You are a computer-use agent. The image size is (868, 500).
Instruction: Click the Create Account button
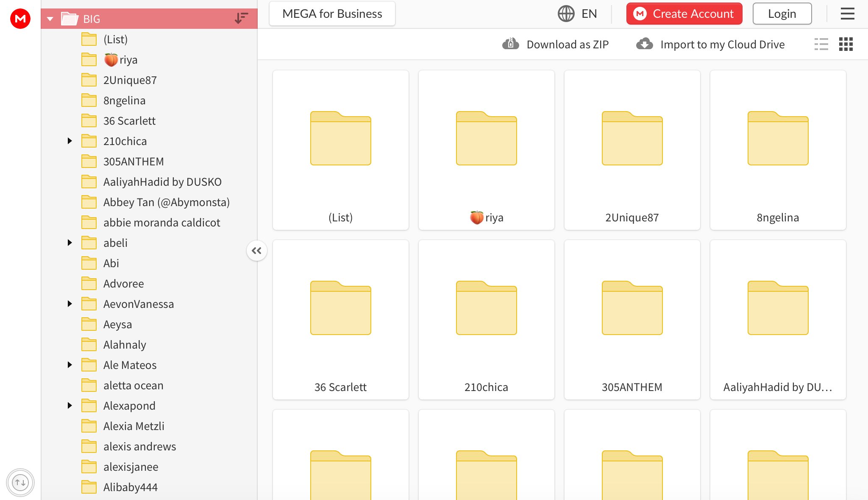coord(684,14)
